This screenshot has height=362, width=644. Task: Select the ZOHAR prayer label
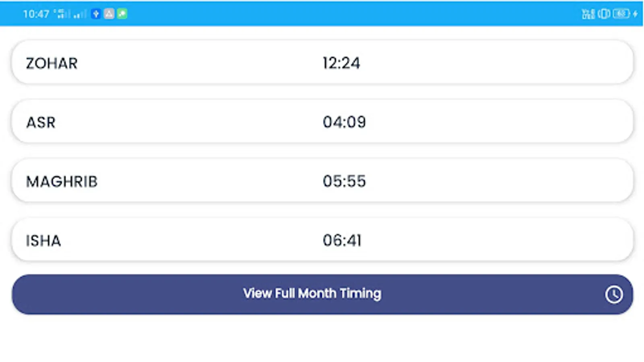[x=52, y=64]
